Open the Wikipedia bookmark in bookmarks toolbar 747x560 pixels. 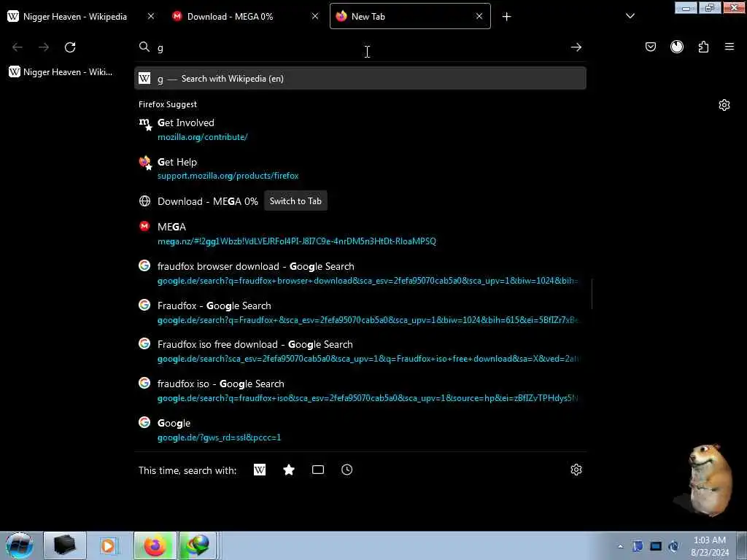coord(61,72)
